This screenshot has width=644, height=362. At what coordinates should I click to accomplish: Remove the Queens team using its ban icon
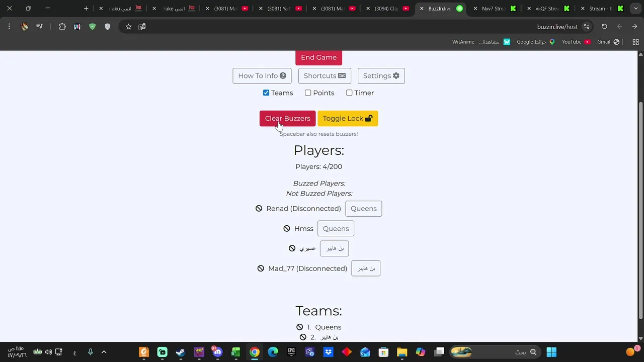(x=300, y=327)
